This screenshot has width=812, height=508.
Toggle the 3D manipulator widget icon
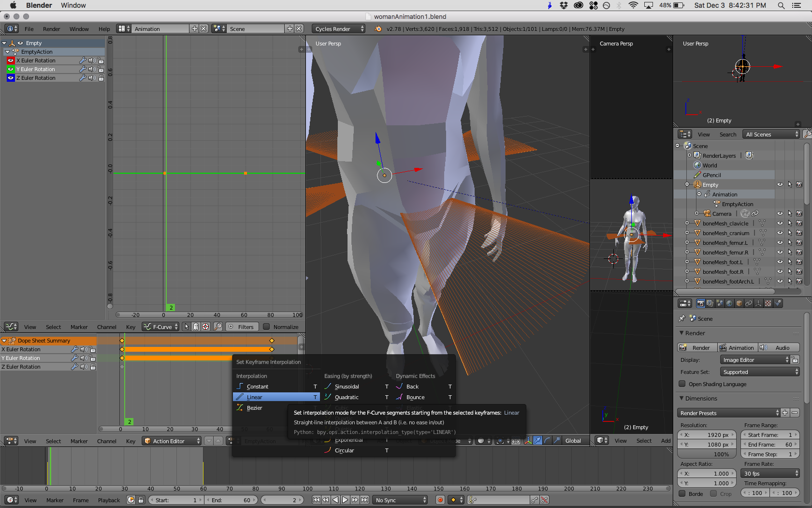[x=528, y=440]
